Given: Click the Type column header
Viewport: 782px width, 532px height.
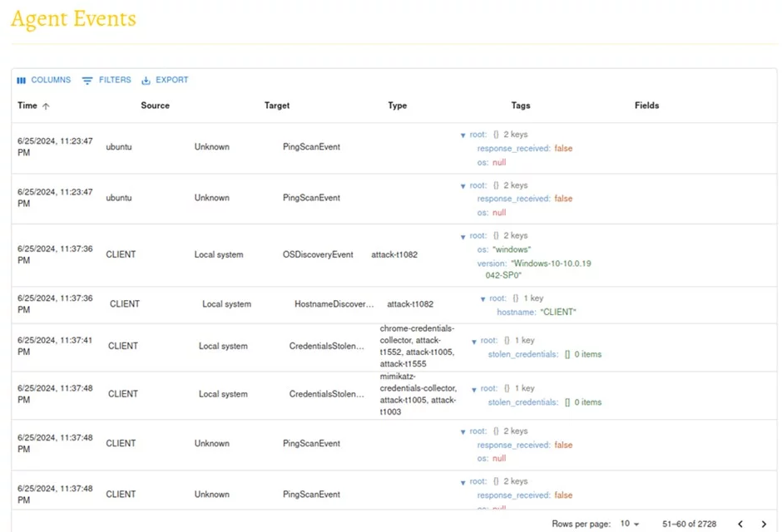Looking at the screenshot, I should click(x=397, y=106).
